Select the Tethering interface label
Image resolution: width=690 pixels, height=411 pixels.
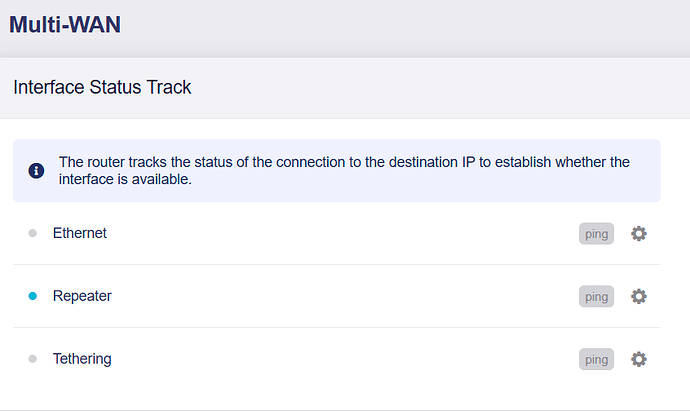click(82, 359)
